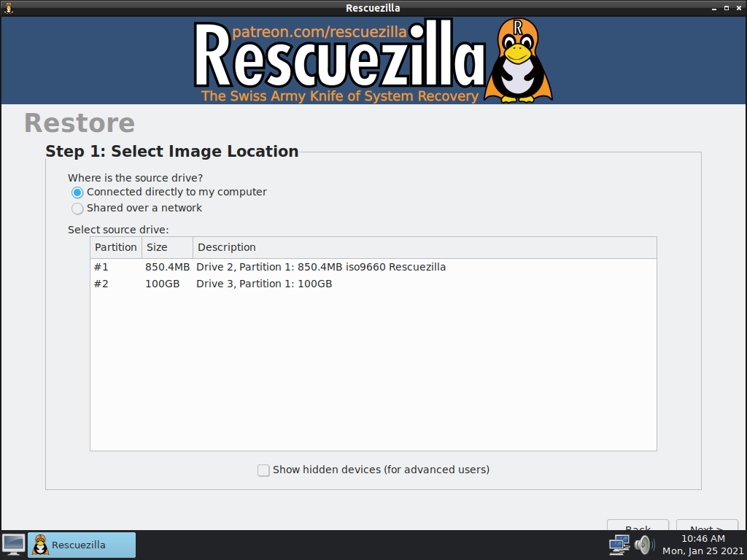The image size is (747, 560).
Task: Click the volume speaker tray icon
Action: tap(644, 545)
